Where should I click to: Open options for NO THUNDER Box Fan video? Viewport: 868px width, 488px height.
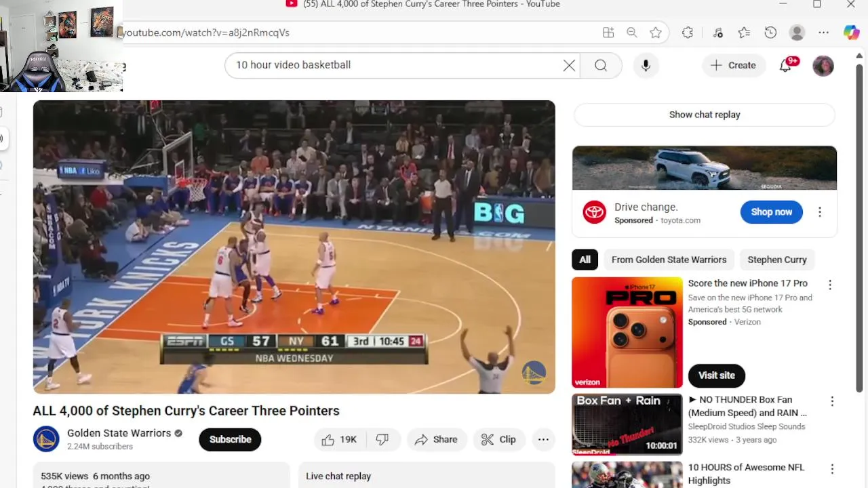click(x=831, y=401)
